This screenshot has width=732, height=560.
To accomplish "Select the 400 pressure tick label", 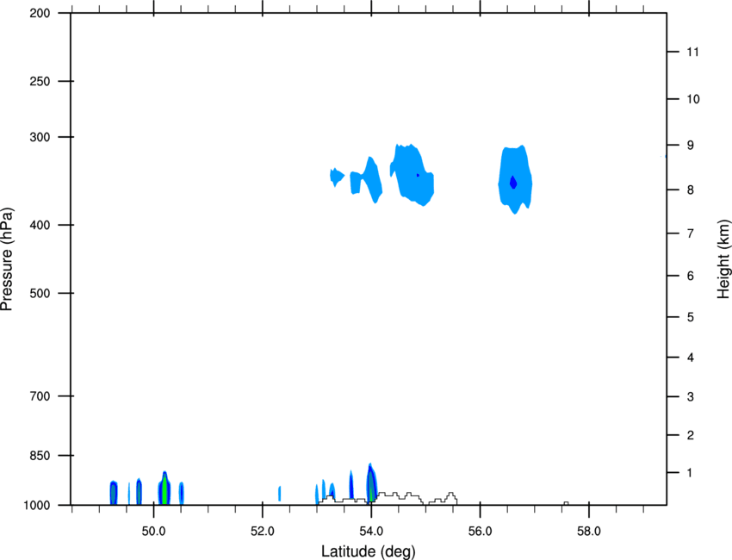I will click(40, 225).
